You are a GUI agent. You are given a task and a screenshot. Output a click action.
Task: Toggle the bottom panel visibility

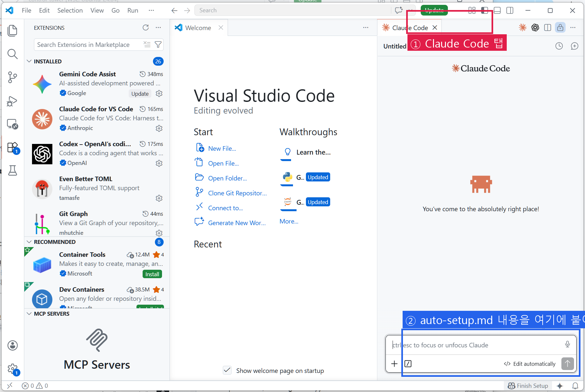[497, 10]
